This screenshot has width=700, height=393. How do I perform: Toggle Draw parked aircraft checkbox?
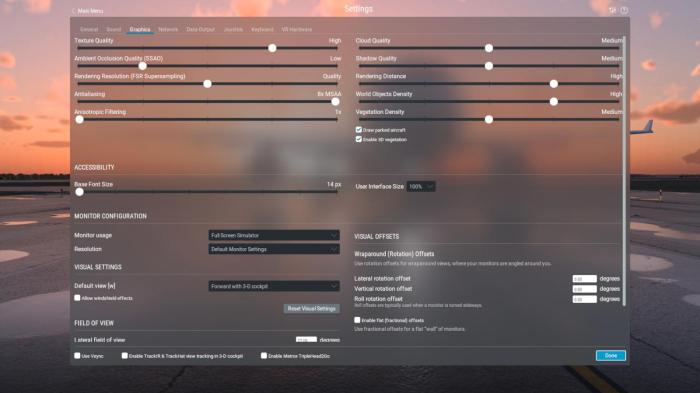click(358, 130)
